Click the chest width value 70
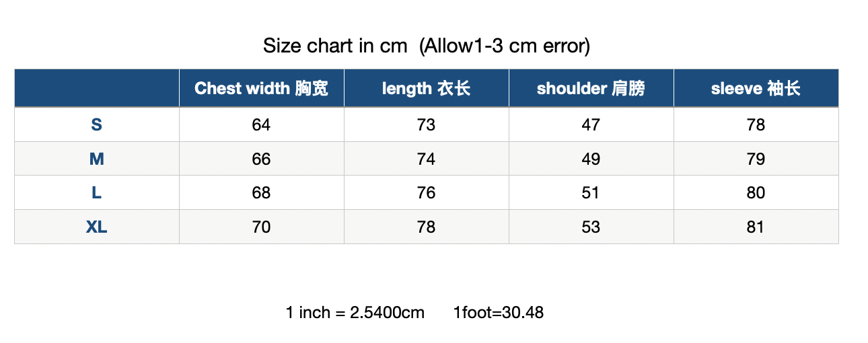Image resolution: width=868 pixels, height=343 pixels. point(261,227)
